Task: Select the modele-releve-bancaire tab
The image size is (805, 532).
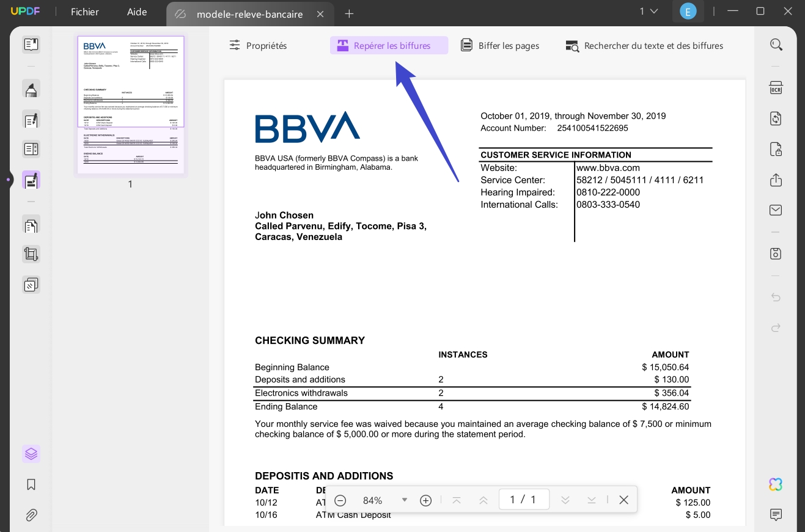Action: click(x=249, y=14)
